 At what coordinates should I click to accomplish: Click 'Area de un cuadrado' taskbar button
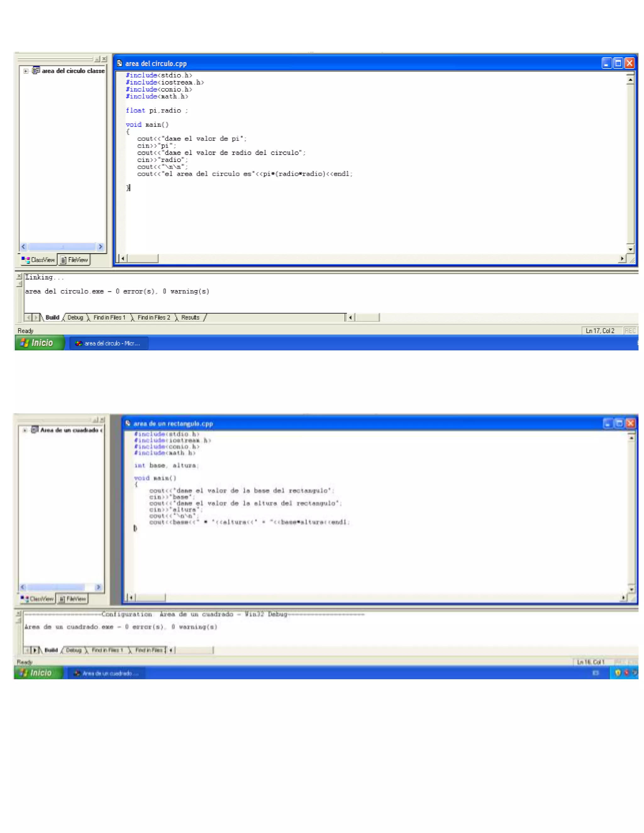pos(107,673)
